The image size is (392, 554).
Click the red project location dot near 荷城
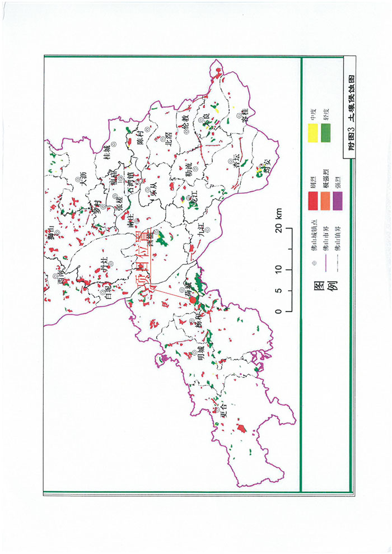193,301
